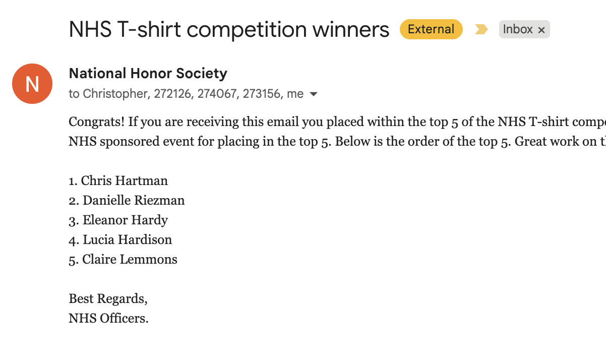This screenshot has height=364, width=606.
Task: Open the Inbox label
Action: pos(517,29)
